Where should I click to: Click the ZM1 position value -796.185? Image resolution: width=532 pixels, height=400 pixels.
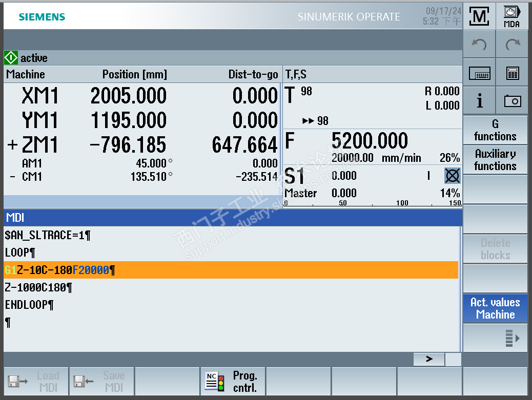tap(128, 145)
